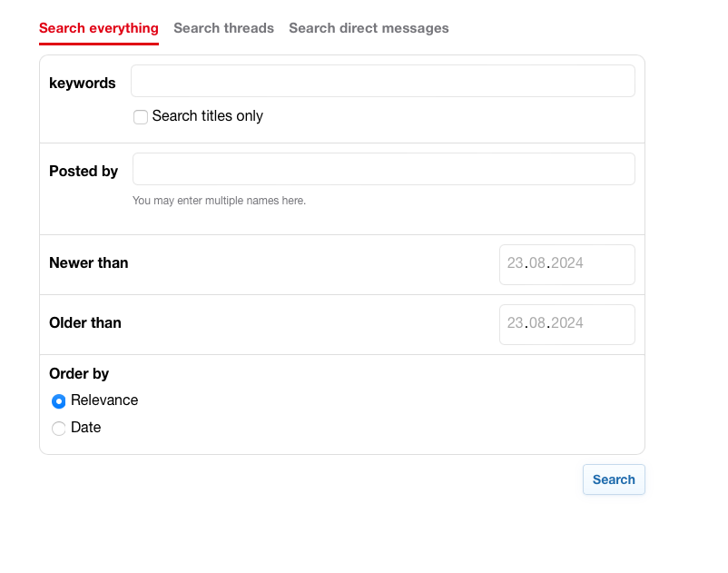
Task: Click the keywords field label
Action: 83,84
